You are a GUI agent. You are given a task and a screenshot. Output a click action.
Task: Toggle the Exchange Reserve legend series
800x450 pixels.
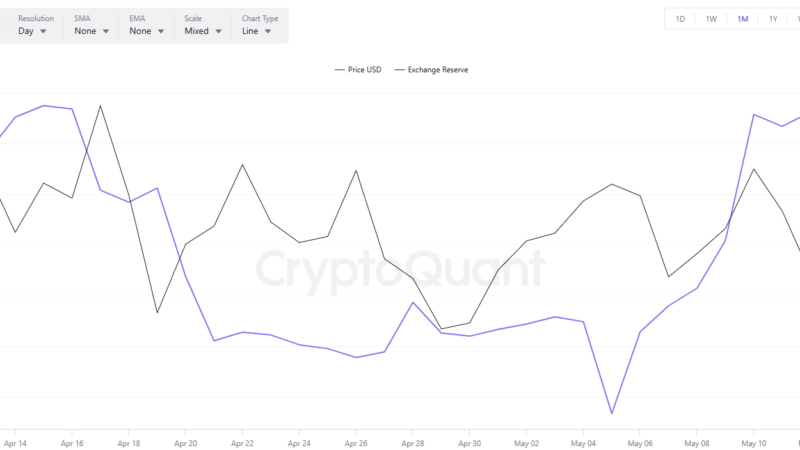(x=432, y=70)
